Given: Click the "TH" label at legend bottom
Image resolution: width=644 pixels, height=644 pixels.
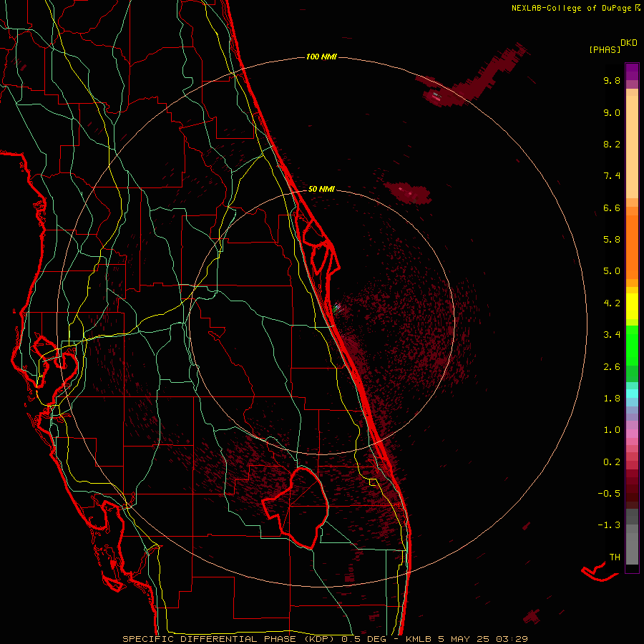Looking at the screenshot, I should [x=615, y=557].
